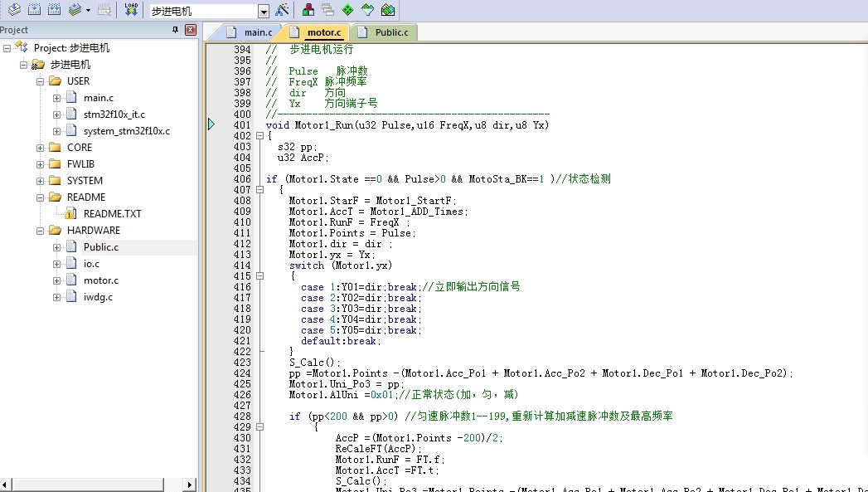Click line number 423 in the gutter
Screen dimensions: 868x492
(x=242, y=363)
